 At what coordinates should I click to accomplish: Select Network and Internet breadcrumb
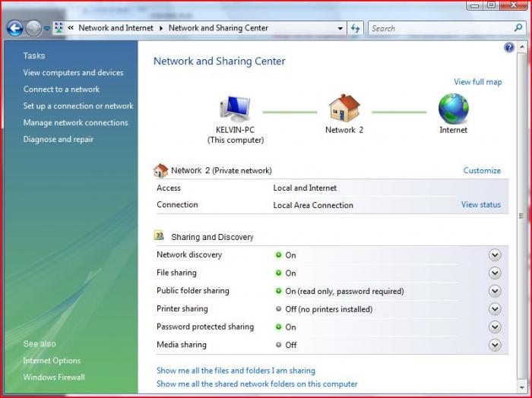coord(116,28)
